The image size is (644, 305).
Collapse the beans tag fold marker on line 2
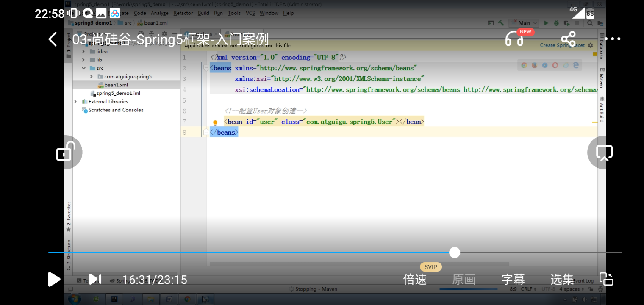[x=206, y=68]
